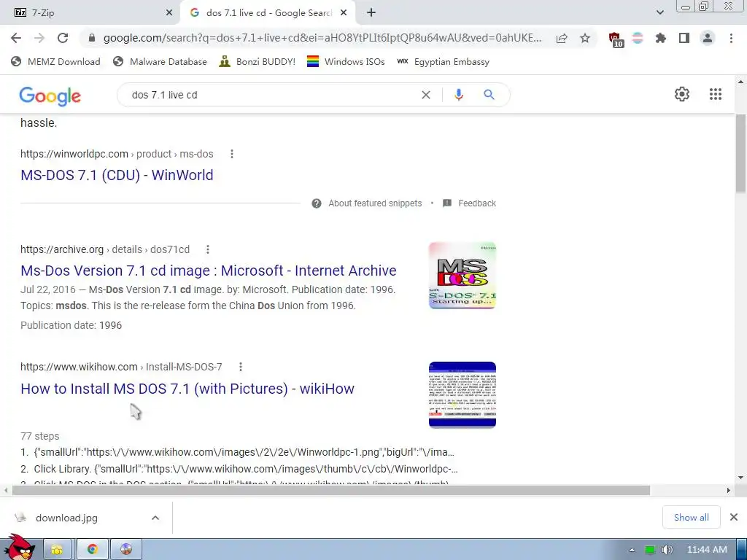Open the MS-DOS 7.1 (CDU) - WinWorld link
This screenshot has height=560, width=747.
(x=117, y=175)
